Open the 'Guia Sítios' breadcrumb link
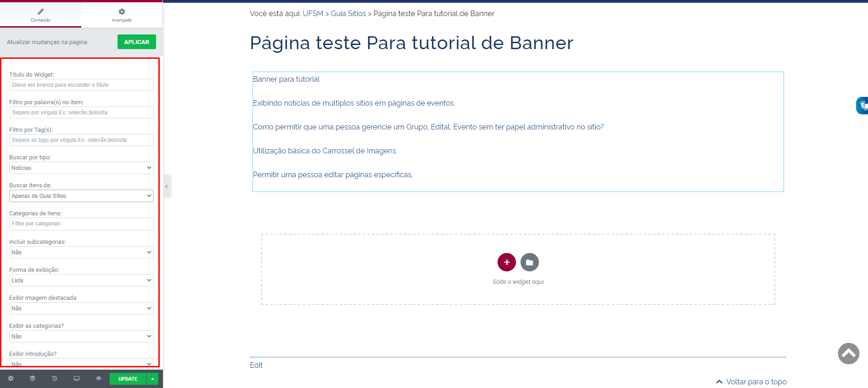The width and height of the screenshot is (868, 388). [348, 14]
